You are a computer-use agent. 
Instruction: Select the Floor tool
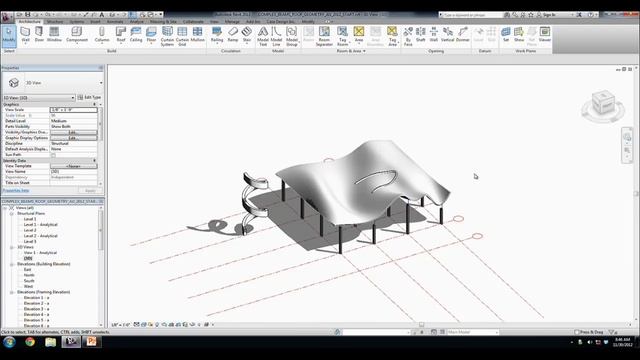click(151, 34)
